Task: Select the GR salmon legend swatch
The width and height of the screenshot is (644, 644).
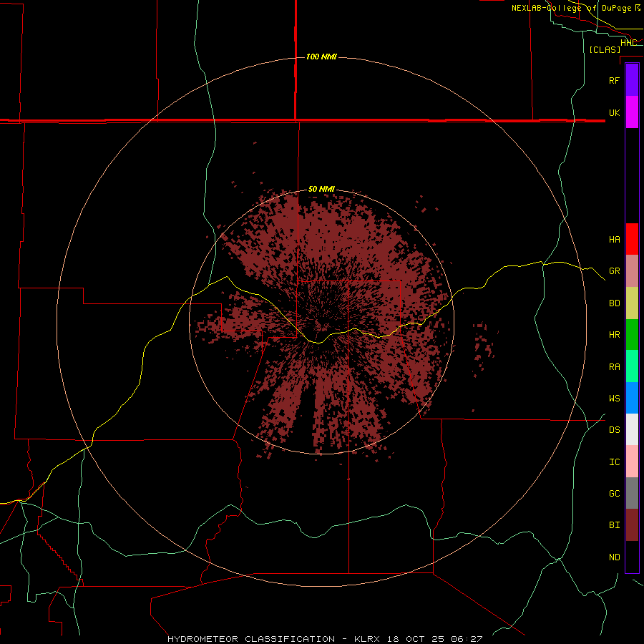Action: 632,271
